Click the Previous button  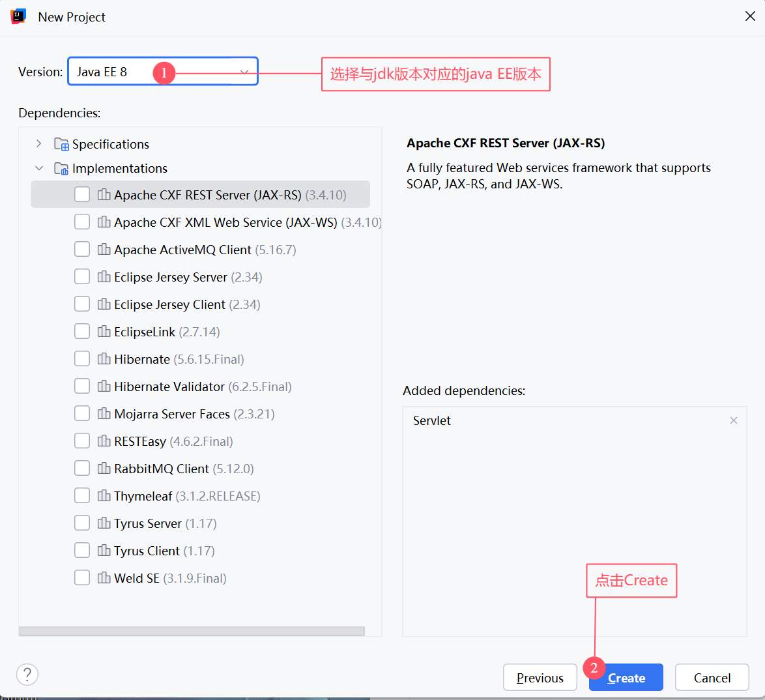(540, 677)
